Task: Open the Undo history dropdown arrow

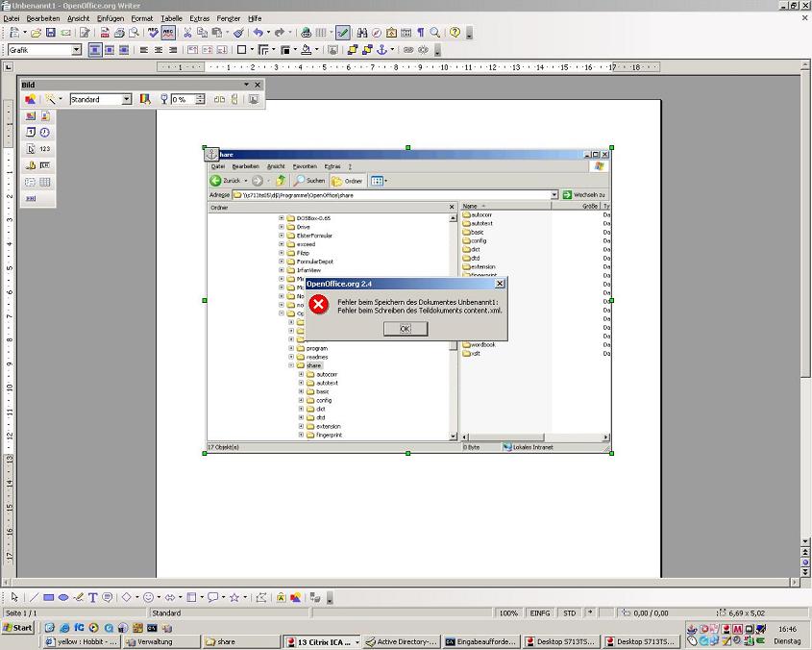Action: pyautogui.click(x=268, y=33)
